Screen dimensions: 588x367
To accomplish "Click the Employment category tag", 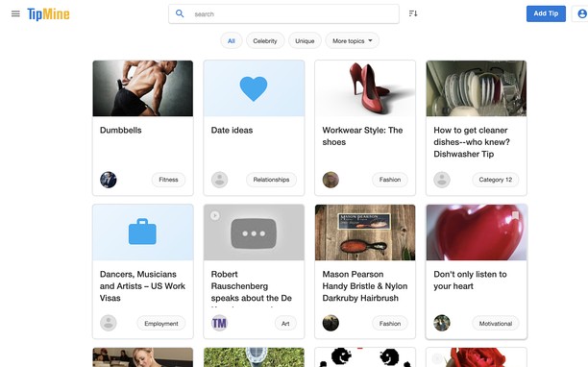I will pyautogui.click(x=161, y=324).
